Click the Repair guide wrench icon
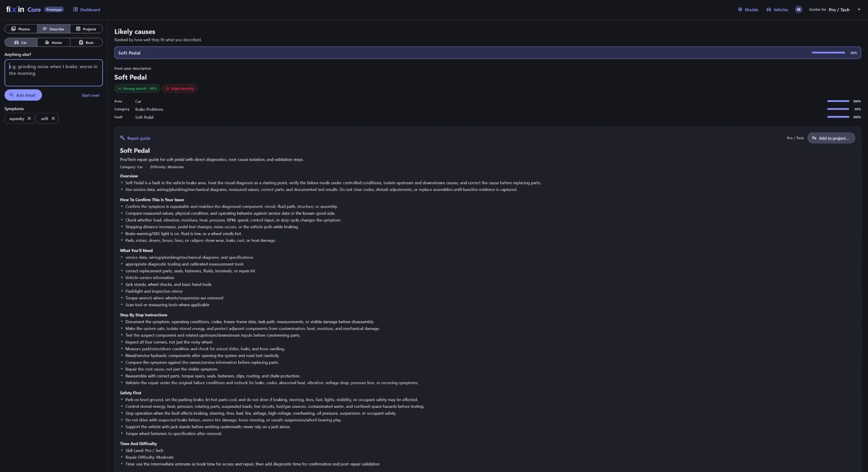The height and width of the screenshot is (472, 868). 122,138
